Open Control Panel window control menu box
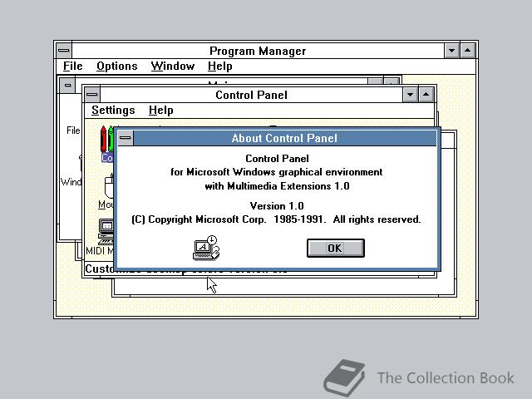Viewport: 532px width, 399px height. point(92,94)
